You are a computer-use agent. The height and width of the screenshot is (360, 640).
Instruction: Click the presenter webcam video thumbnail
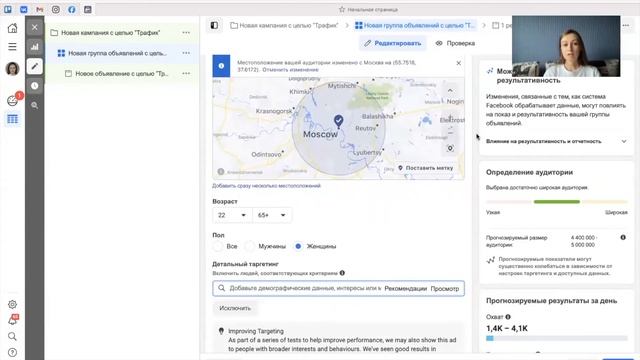click(x=566, y=46)
